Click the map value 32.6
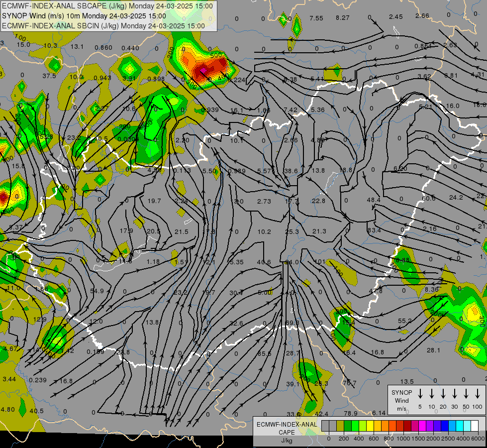 236,324
